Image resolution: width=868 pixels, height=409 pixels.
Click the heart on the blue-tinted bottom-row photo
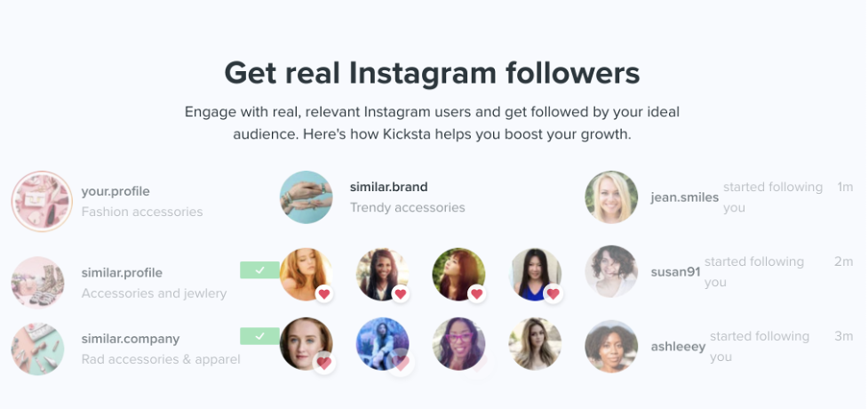click(402, 363)
